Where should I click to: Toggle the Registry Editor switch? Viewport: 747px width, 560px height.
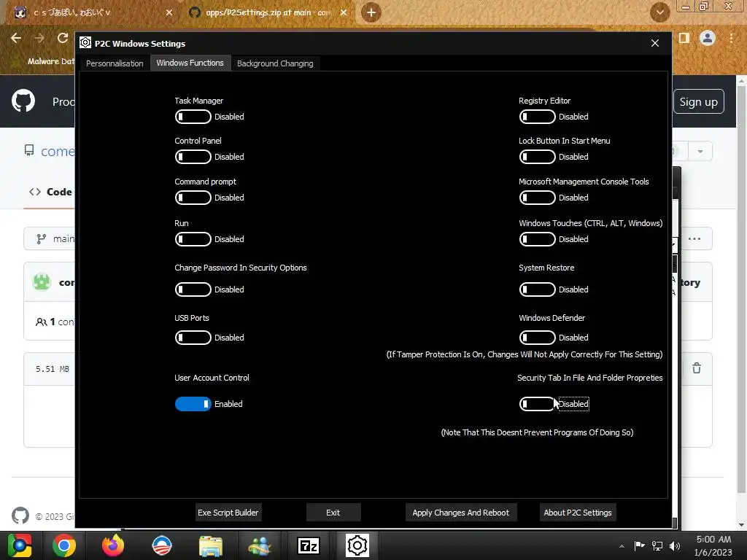click(537, 117)
